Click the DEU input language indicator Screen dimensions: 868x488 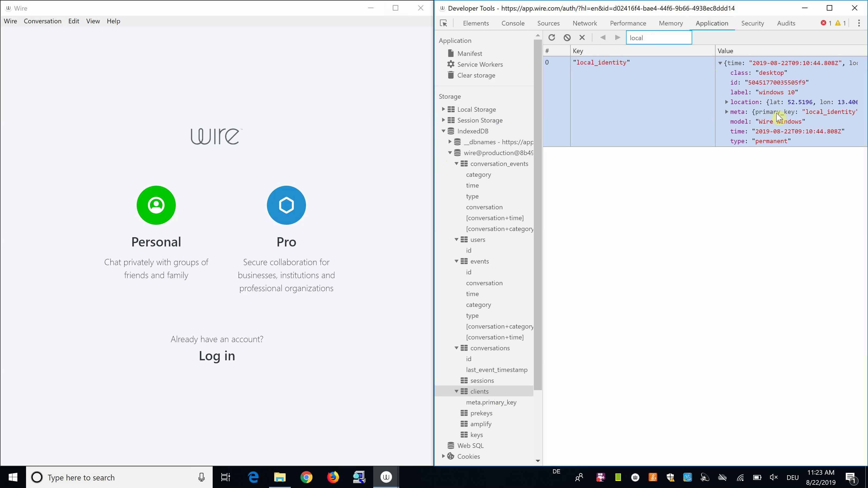[x=793, y=477]
